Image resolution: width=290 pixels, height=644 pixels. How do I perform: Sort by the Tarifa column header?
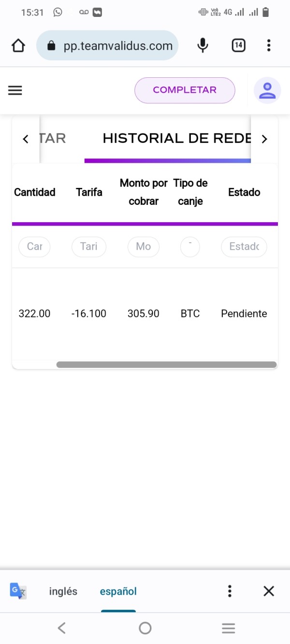[89, 192]
